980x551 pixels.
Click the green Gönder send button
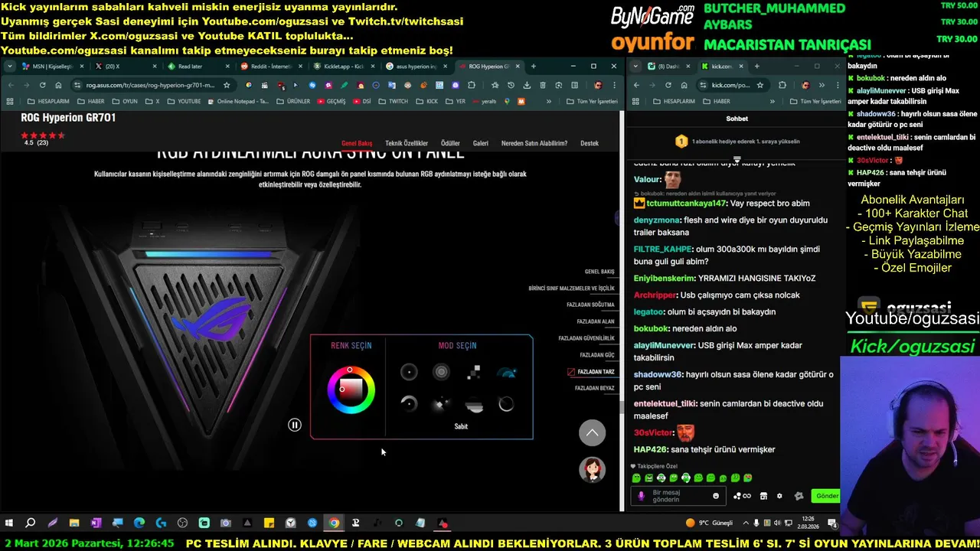point(827,496)
